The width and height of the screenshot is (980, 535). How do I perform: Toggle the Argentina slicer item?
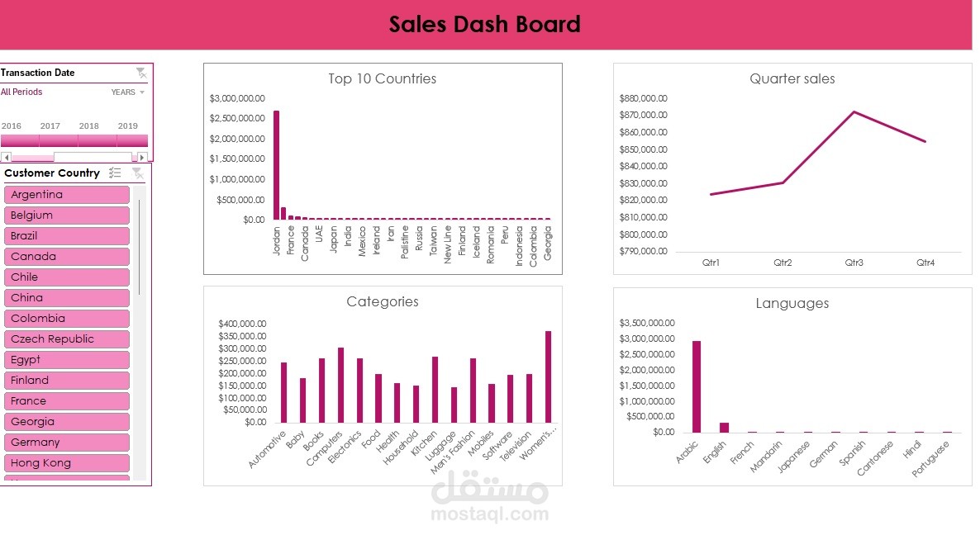[x=67, y=194]
